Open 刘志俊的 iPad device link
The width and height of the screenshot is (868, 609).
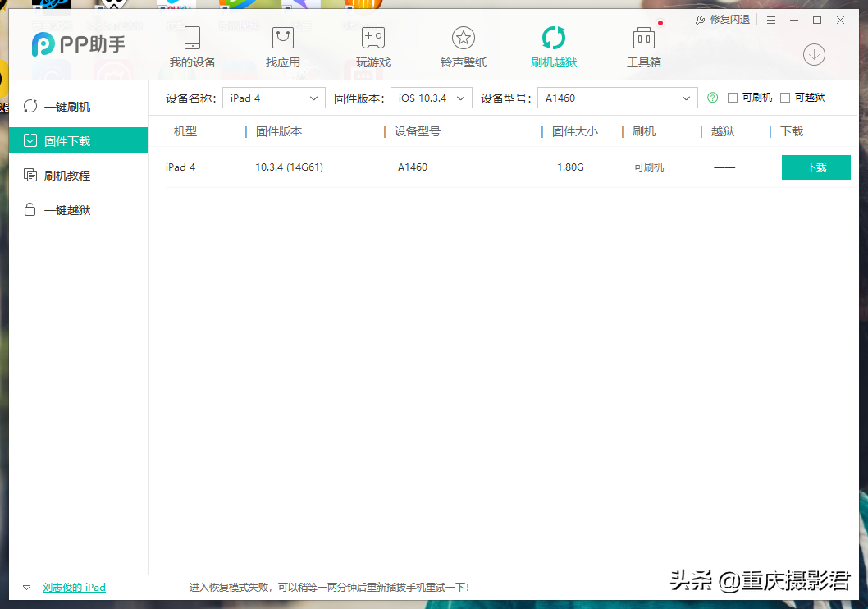(74, 588)
